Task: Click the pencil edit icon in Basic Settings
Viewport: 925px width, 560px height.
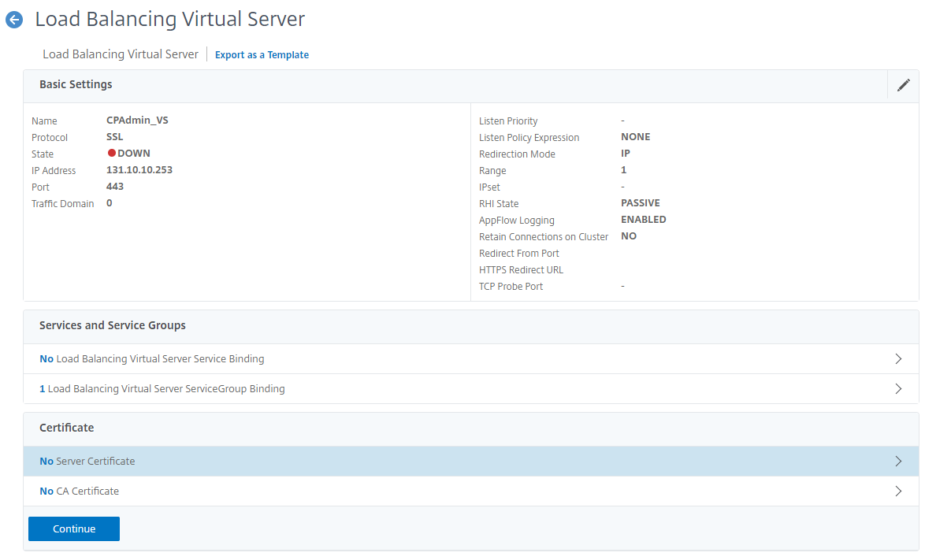Action: point(903,85)
